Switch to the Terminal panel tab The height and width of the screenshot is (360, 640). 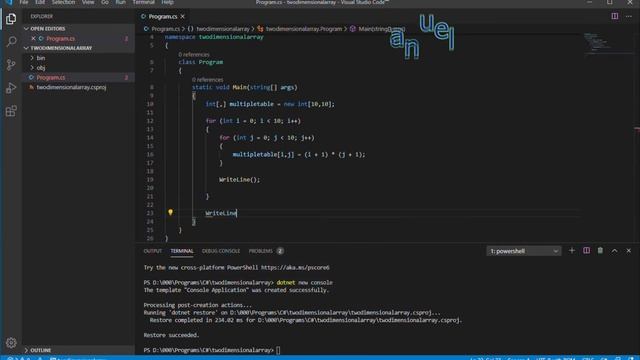pos(182,251)
